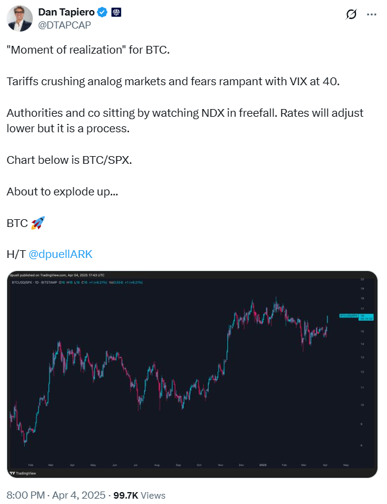Screen dimensions: 387x504
Task: Click the TradingView logo in chart corner
Action: 23,473
